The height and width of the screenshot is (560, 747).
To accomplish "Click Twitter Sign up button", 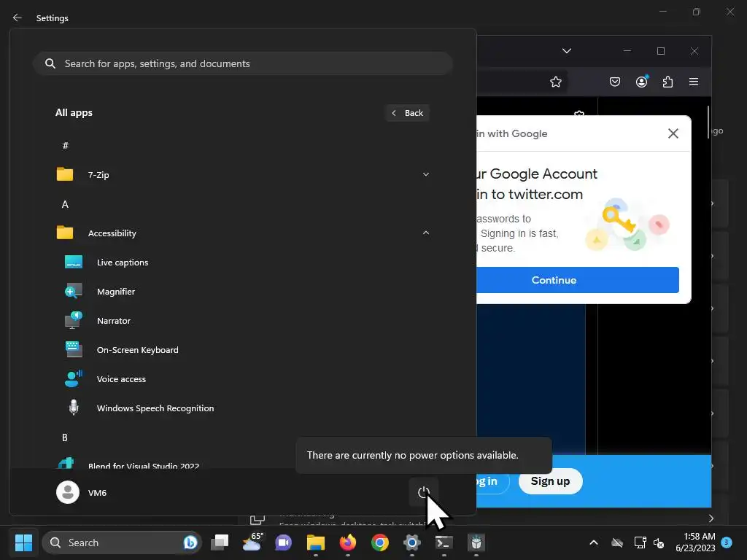I will (x=550, y=481).
